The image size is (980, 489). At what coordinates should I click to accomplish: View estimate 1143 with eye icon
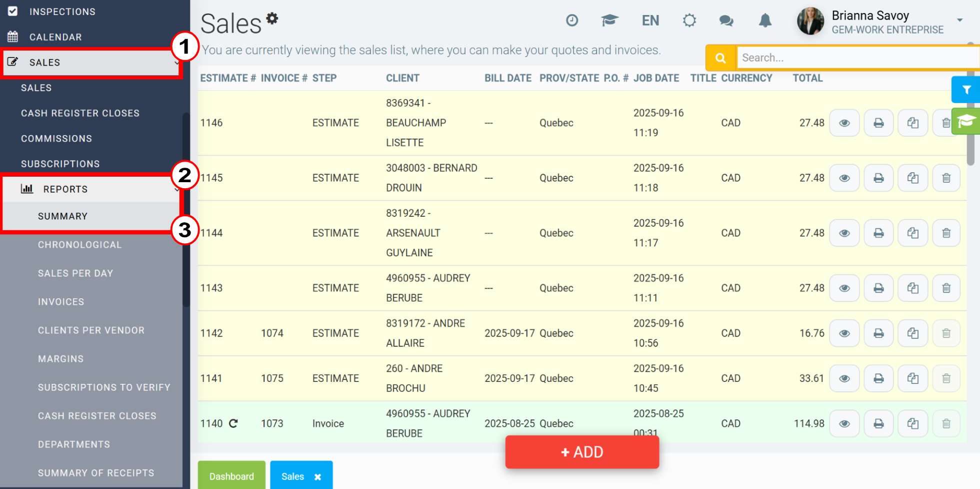[x=844, y=288]
